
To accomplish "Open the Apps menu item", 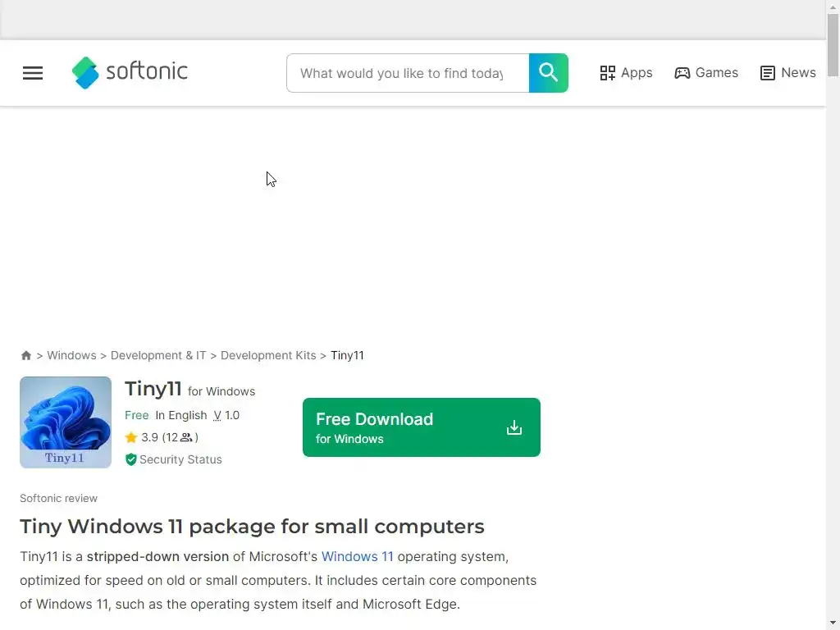I will (626, 73).
